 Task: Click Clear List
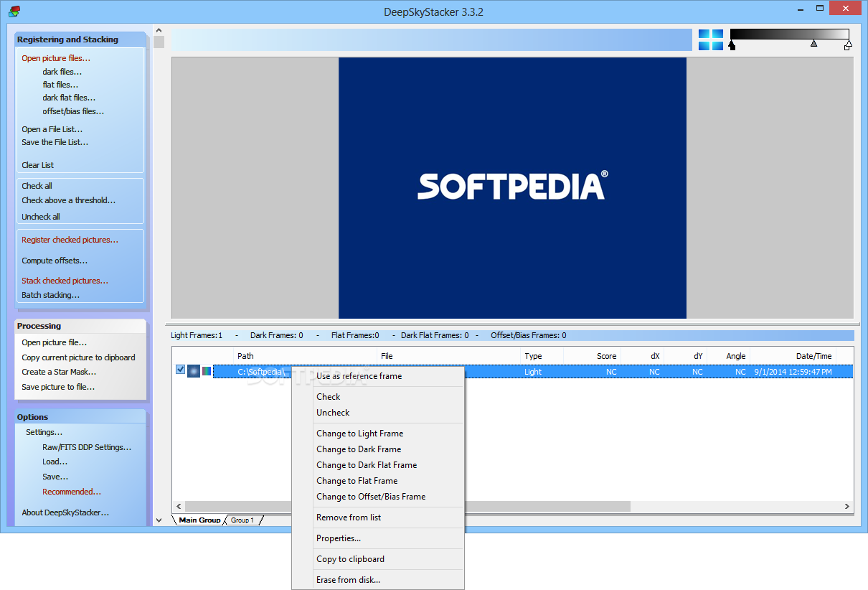pyautogui.click(x=37, y=165)
